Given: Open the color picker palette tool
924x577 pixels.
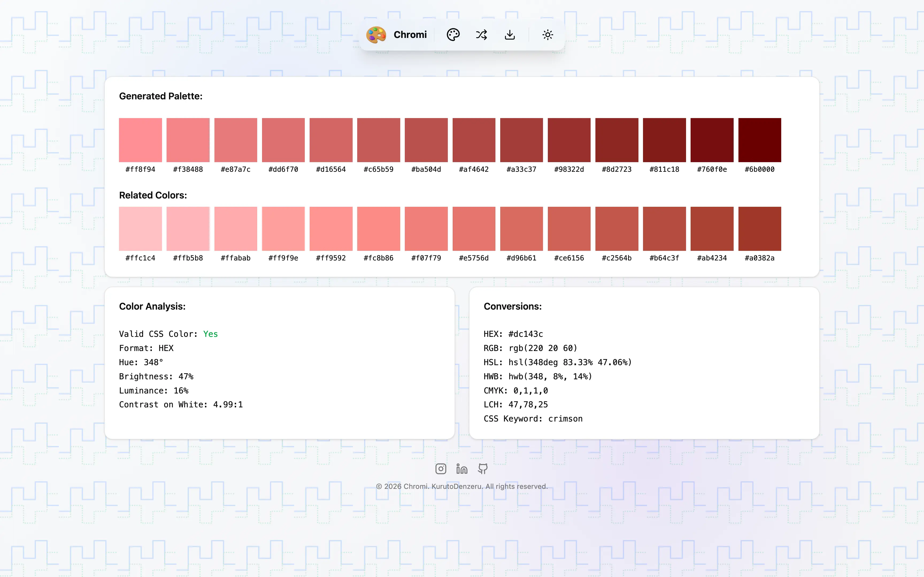Looking at the screenshot, I should coord(453,34).
